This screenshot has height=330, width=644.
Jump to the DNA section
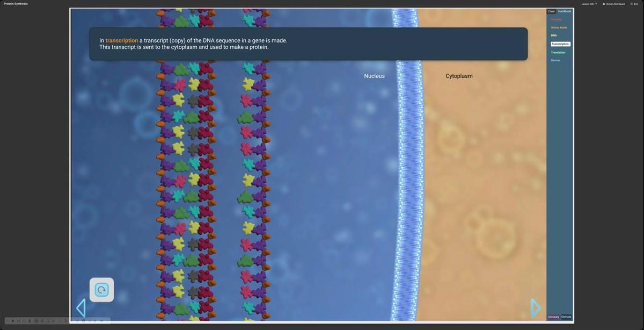click(x=554, y=35)
